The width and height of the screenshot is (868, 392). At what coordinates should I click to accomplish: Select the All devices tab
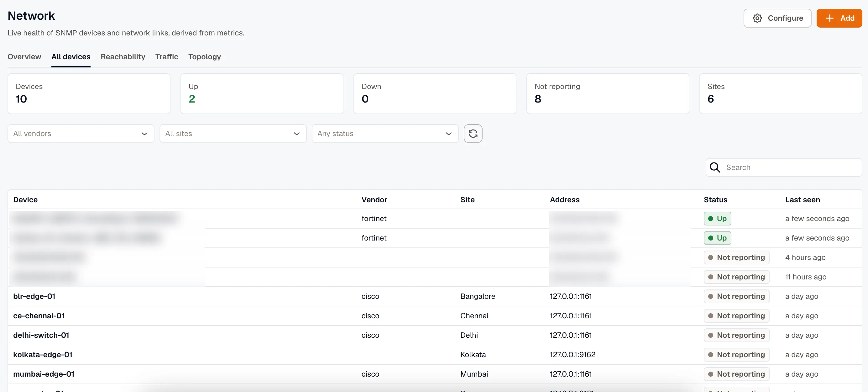[71, 57]
